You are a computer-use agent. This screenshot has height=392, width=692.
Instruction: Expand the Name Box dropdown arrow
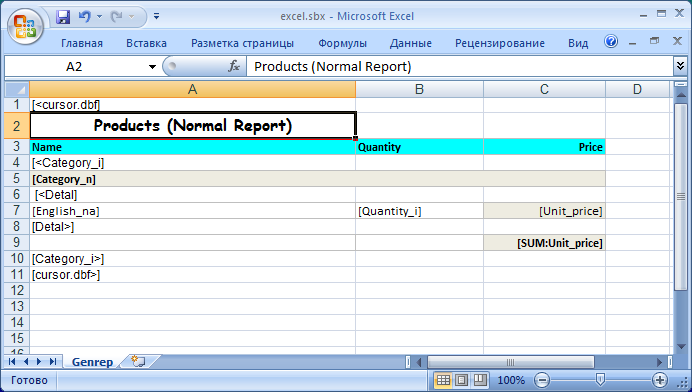pyautogui.click(x=152, y=67)
